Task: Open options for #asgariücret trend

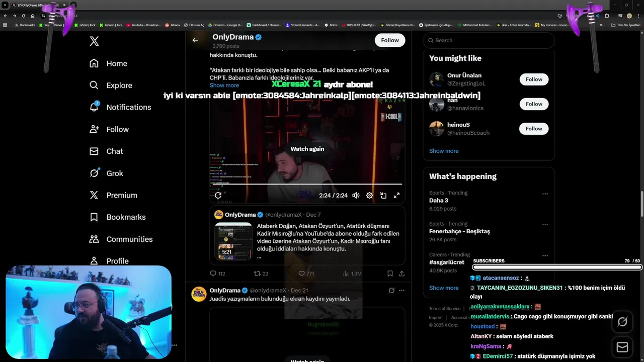Action: [x=545, y=255]
